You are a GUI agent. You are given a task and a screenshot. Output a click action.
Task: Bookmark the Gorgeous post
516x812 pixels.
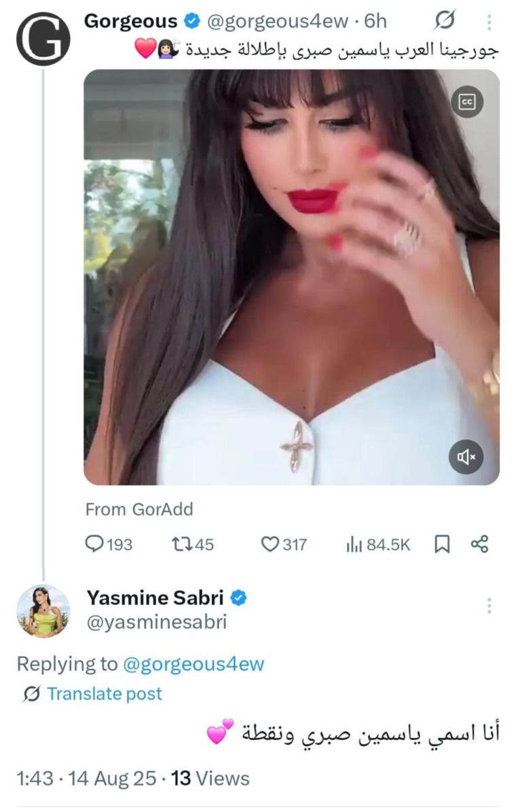point(442,544)
